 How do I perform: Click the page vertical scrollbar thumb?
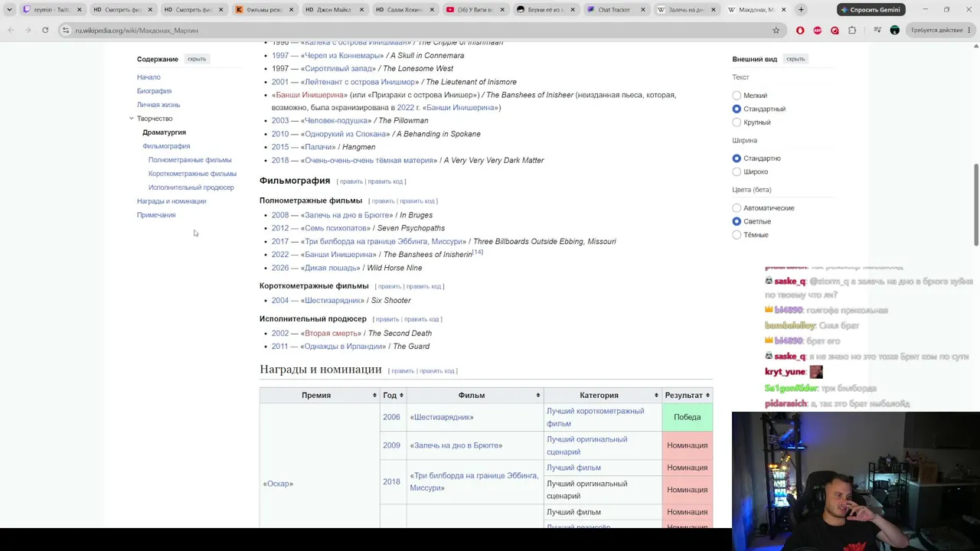tap(976, 205)
